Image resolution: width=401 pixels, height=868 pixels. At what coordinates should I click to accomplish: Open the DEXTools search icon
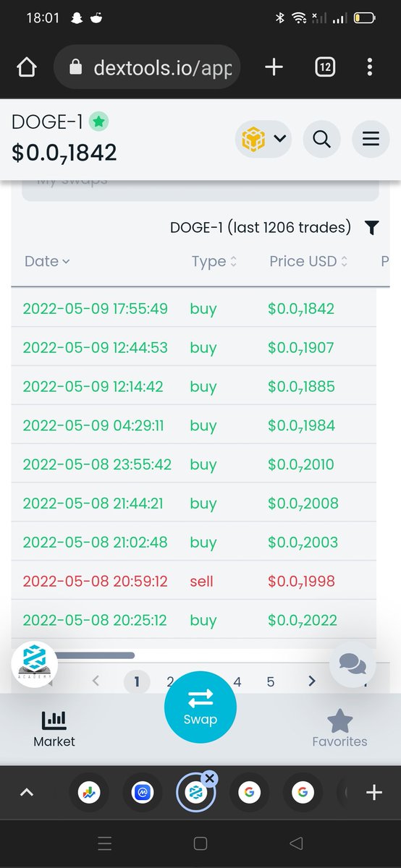click(322, 138)
